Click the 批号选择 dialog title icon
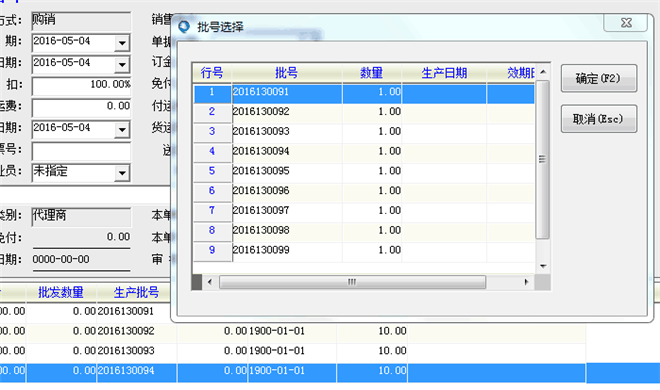Screen dimensions: 660x390 pyautogui.click(x=184, y=27)
